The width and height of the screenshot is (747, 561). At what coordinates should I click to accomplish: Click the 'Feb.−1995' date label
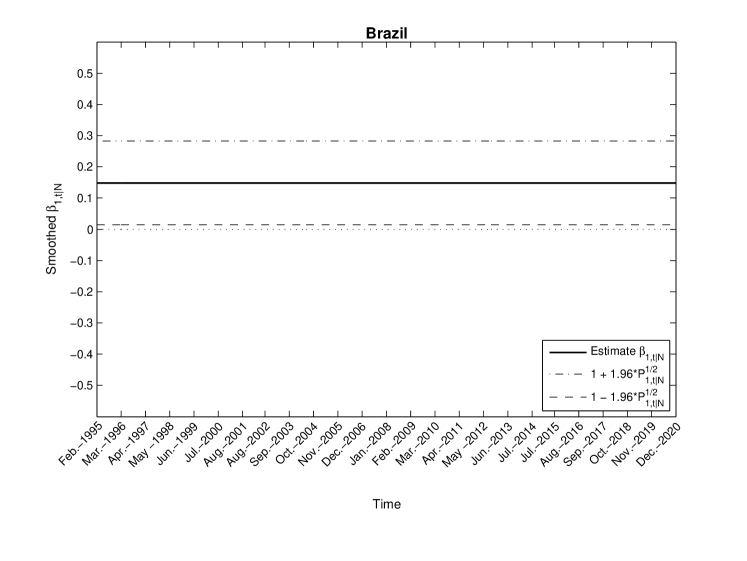pos(81,444)
